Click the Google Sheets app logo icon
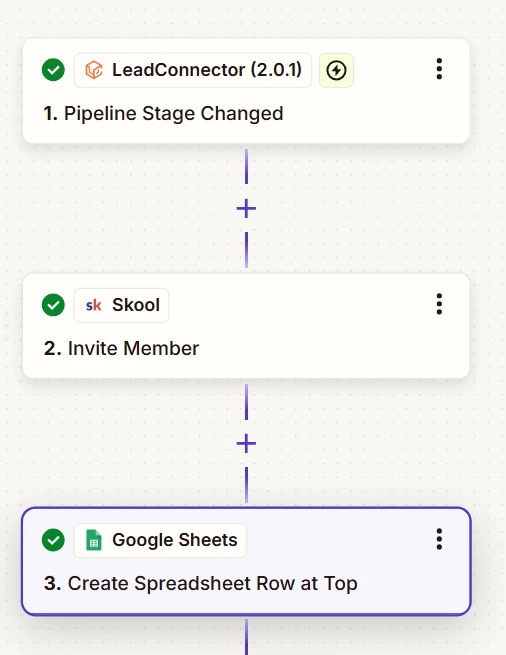 (94, 540)
